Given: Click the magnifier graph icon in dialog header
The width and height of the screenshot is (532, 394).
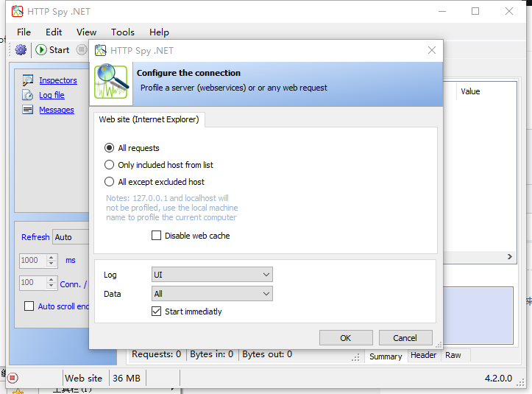Looking at the screenshot, I should pyautogui.click(x=111, y=84).
